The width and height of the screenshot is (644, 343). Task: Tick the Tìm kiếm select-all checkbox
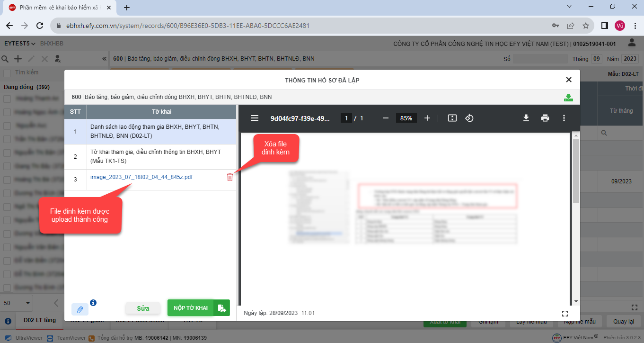pos(7,73)
